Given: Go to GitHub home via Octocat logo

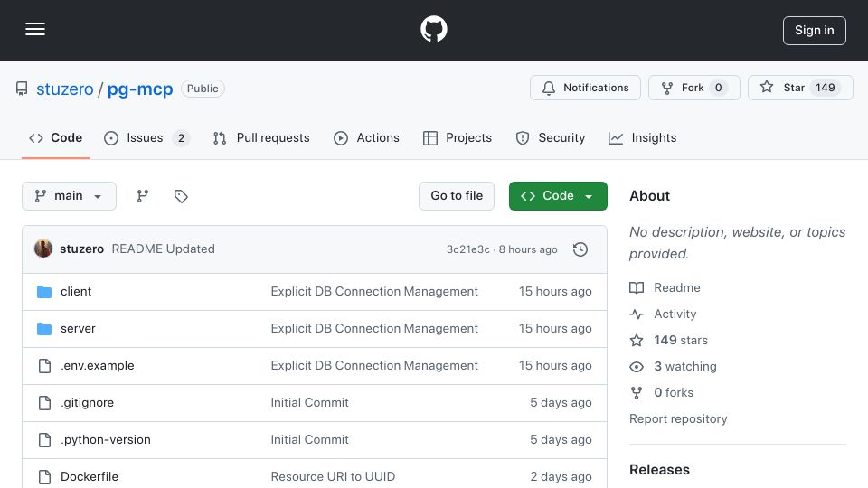Looking at the screenshot, I should point(433,29).
